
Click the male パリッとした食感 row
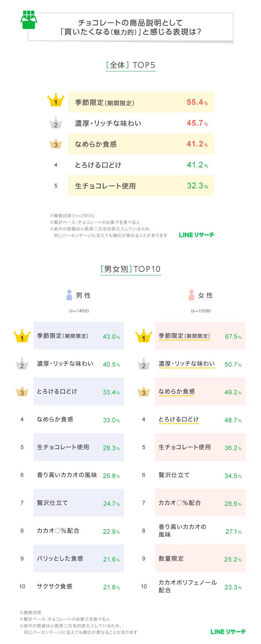[79, 558]
